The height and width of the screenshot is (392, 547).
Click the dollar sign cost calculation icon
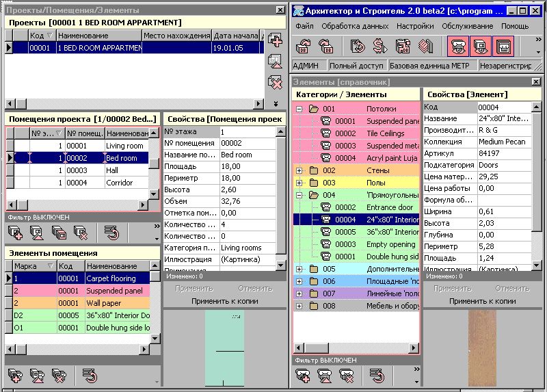pos(382,47)
